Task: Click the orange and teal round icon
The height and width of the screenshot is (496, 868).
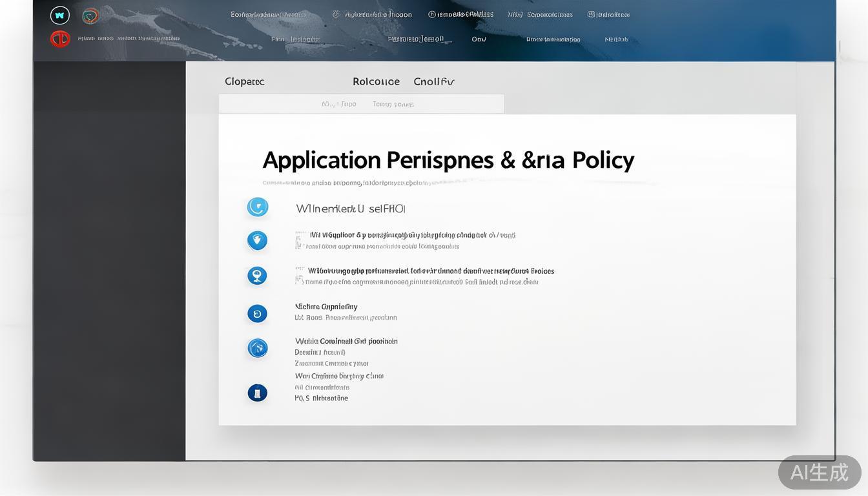Action: (x=90, y=16)
